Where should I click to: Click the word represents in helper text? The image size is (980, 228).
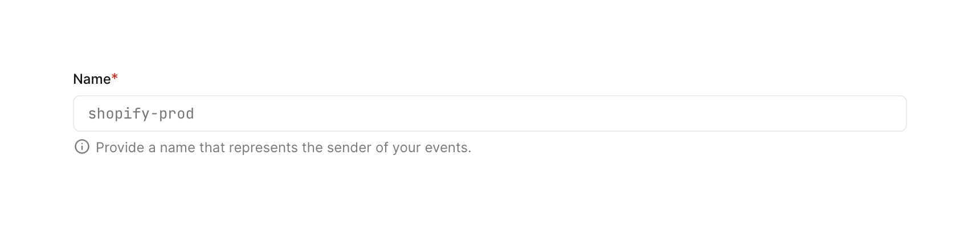point(263,148)
